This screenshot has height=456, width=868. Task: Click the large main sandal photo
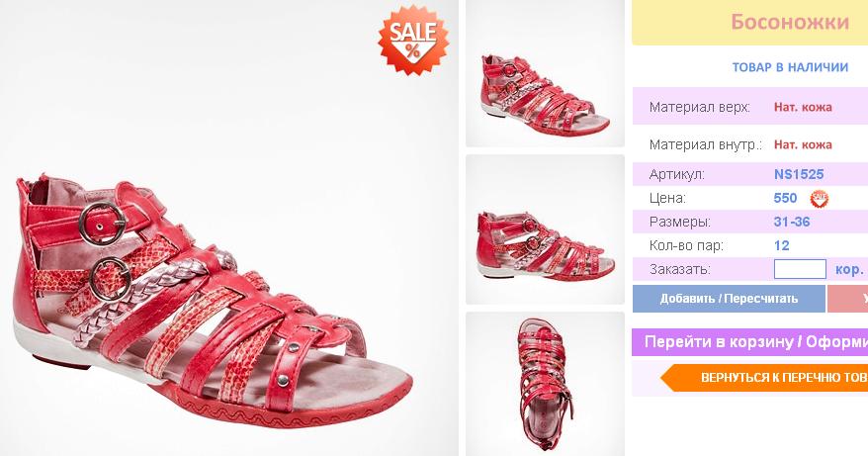coord(228,228)
